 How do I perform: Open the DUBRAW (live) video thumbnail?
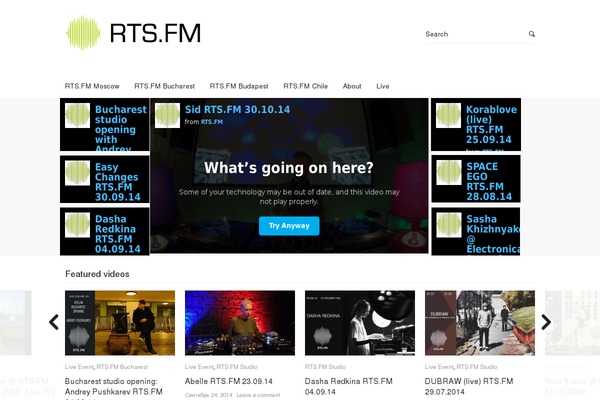click(480, 323)
